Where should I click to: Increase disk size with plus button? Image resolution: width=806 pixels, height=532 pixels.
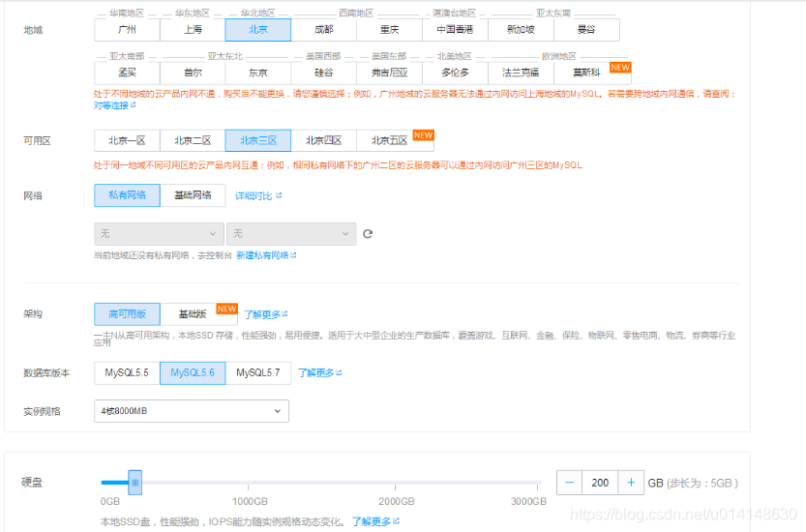(x=631, y=483)
